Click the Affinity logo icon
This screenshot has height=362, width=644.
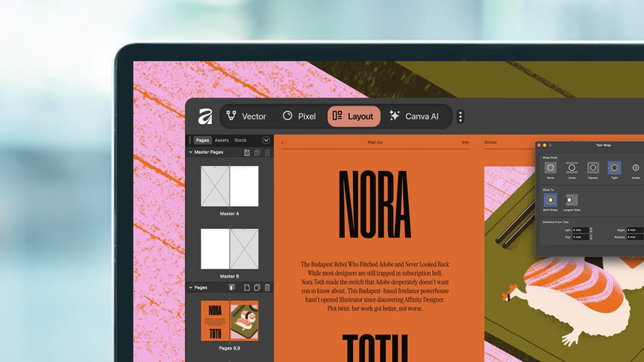pos(205,116)
